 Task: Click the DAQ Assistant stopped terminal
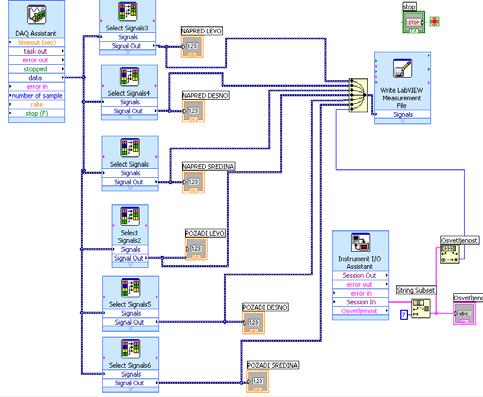(x=36, y=69)
